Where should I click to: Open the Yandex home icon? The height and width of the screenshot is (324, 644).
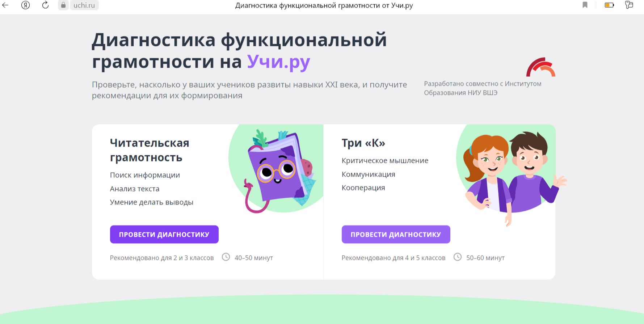click(x=25, y=5)
